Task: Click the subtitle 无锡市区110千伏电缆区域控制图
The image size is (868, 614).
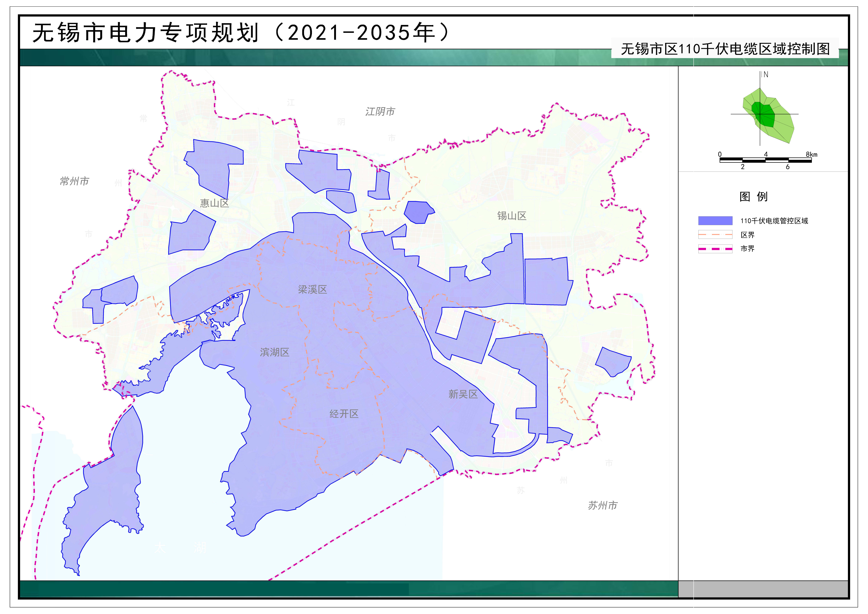Action: (x=725, y=49)
